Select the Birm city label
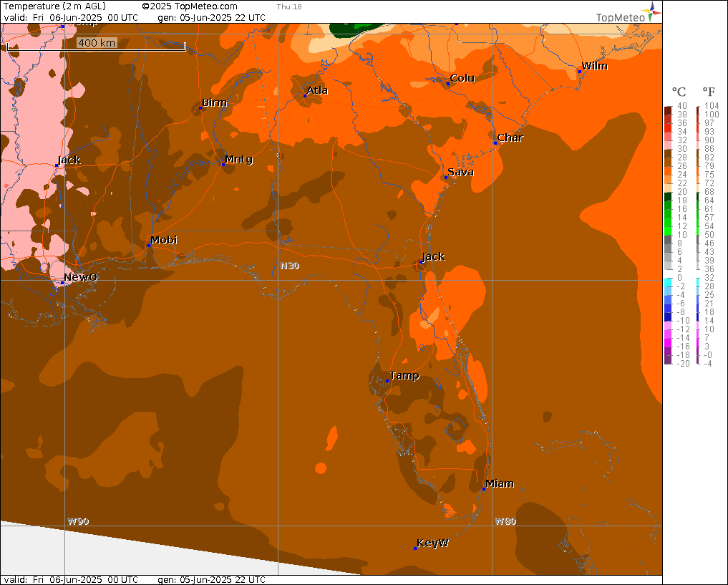Screen dimensions: 728x585 click(215, 102)
